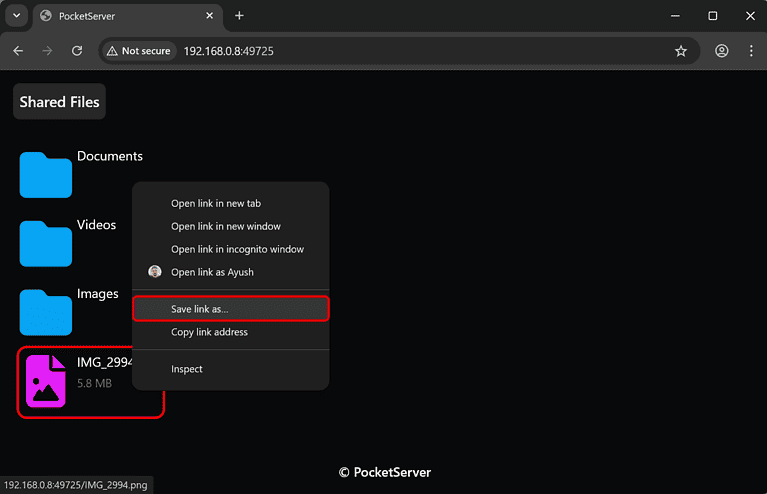This screenshot has width=767, height=494.
Task: Click the Shared Files button
Action: click(x=59, y=102)
